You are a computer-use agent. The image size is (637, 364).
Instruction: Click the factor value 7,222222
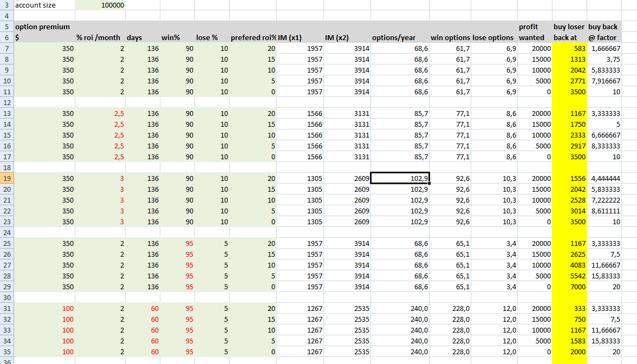pos(604,200)
